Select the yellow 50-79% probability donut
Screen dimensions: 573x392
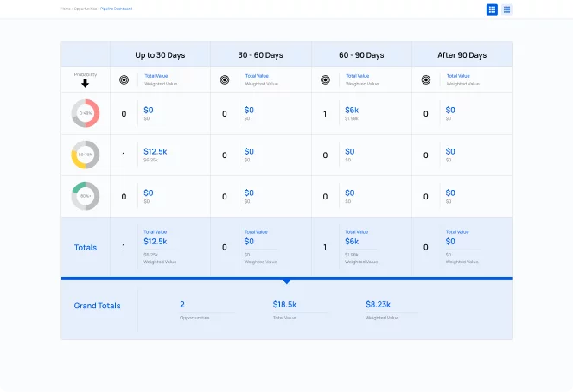[x=86, y=155]
